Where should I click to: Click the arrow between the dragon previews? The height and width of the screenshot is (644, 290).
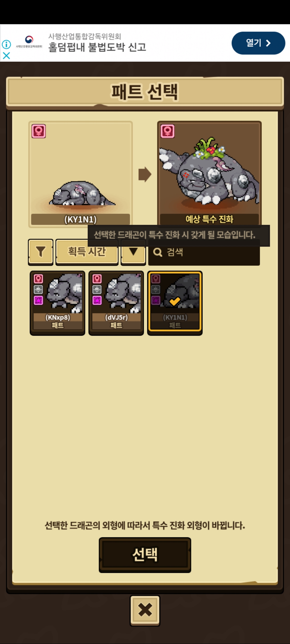click(x=145, y=174)
